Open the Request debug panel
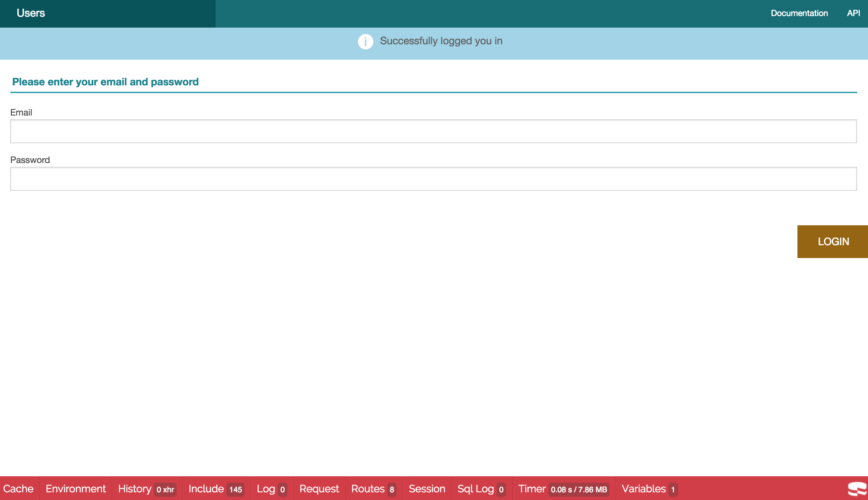This screenshot has width=868, height=500. pos(319,488)
